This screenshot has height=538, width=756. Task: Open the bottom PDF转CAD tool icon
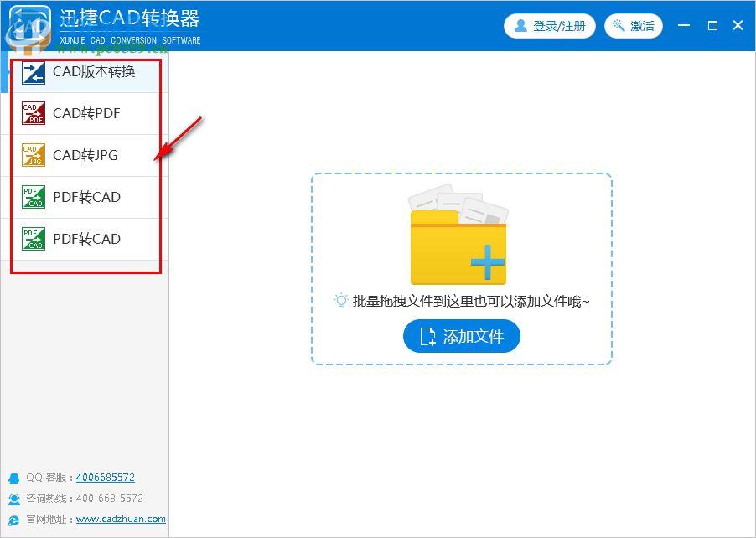(34, 239)
